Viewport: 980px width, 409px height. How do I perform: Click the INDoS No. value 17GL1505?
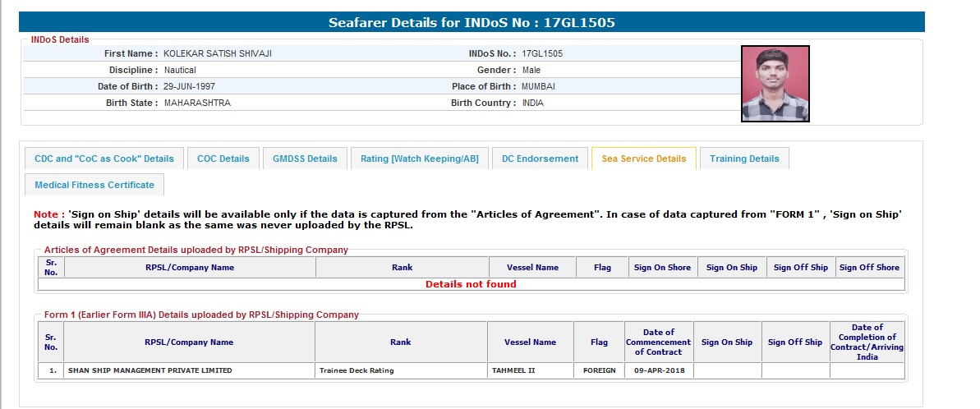coord(542,53)
